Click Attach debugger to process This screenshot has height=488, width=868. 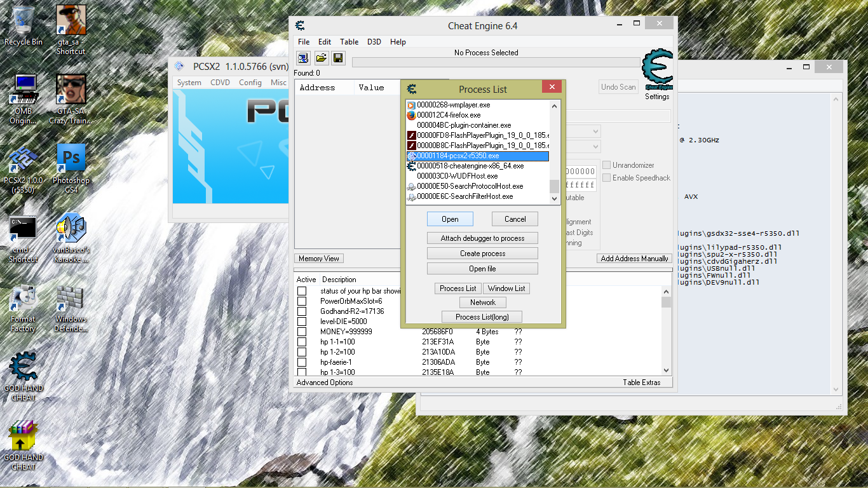(x=483, y=238)
